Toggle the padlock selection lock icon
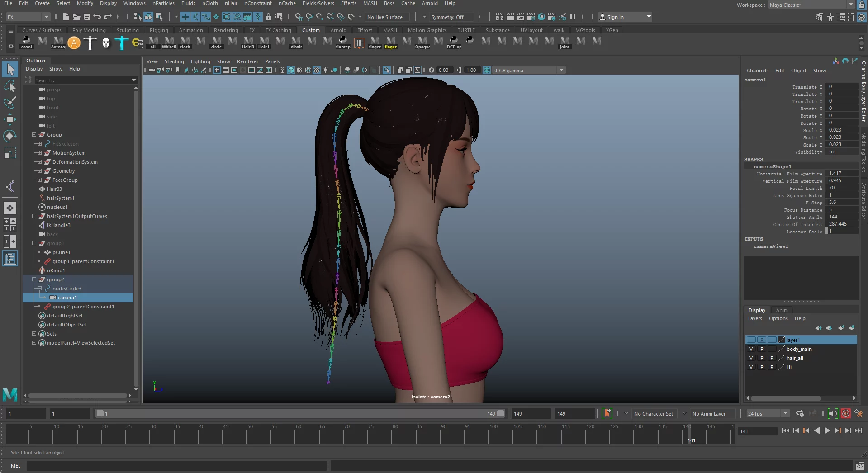This screenshot has height=473, width=868. [x=268, y=17]
